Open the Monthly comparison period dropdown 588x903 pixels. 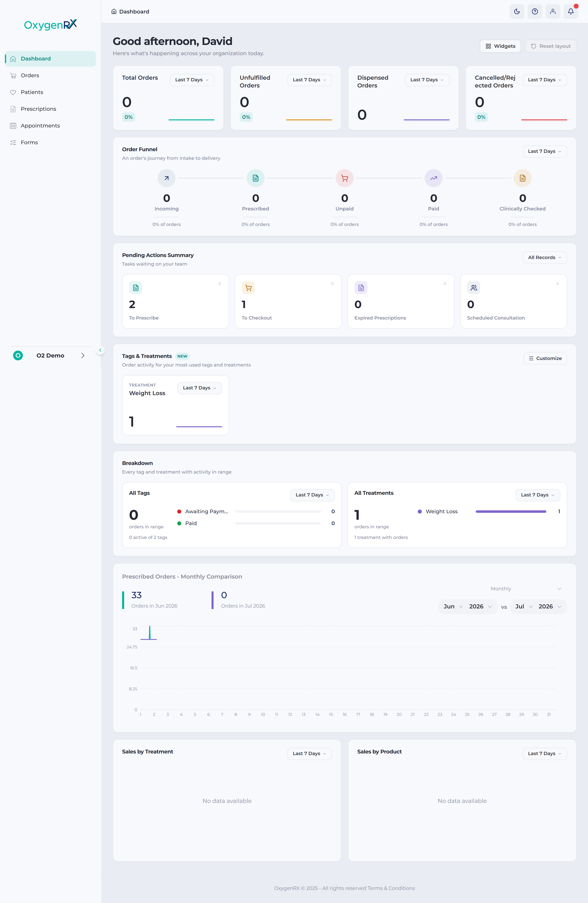coord(526,589)
